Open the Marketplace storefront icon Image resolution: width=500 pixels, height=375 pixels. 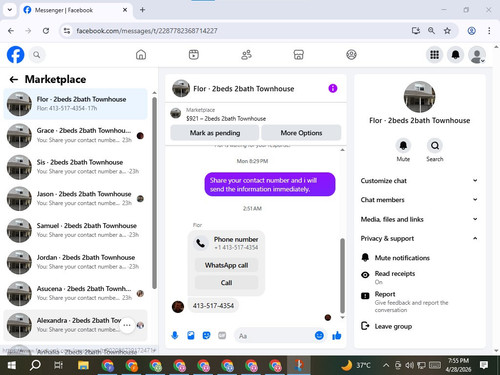(299, 55)
